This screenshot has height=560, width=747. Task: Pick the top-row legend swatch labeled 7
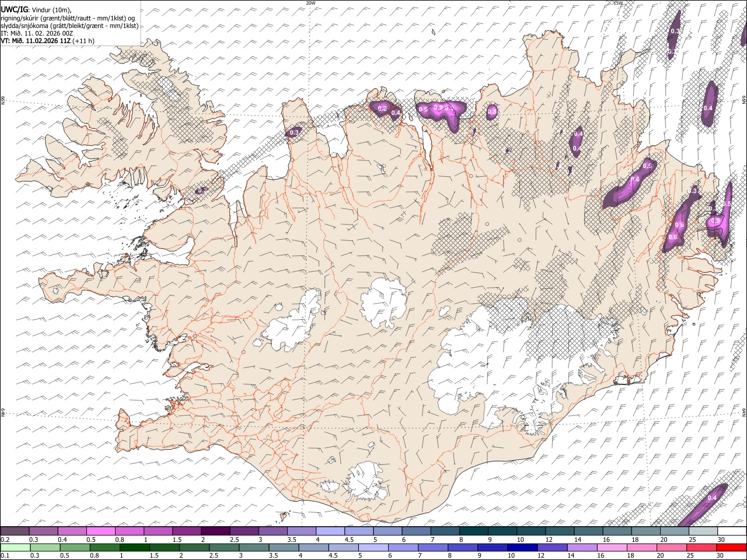(x=445, y=531)
